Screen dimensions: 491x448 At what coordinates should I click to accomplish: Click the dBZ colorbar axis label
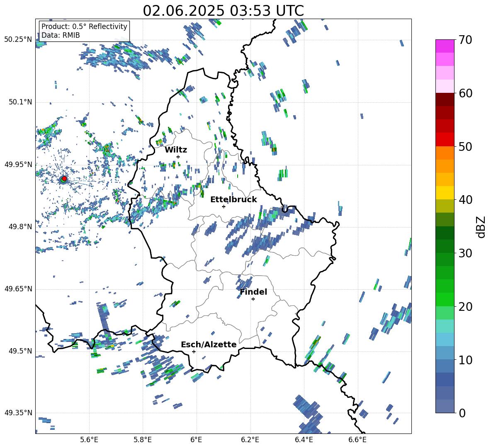click(x=481, y=227)
